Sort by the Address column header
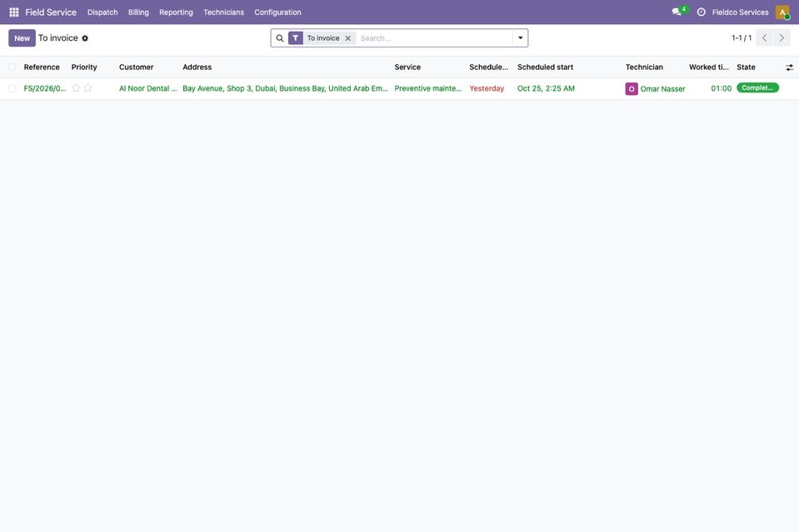 [x=197, y=67]
